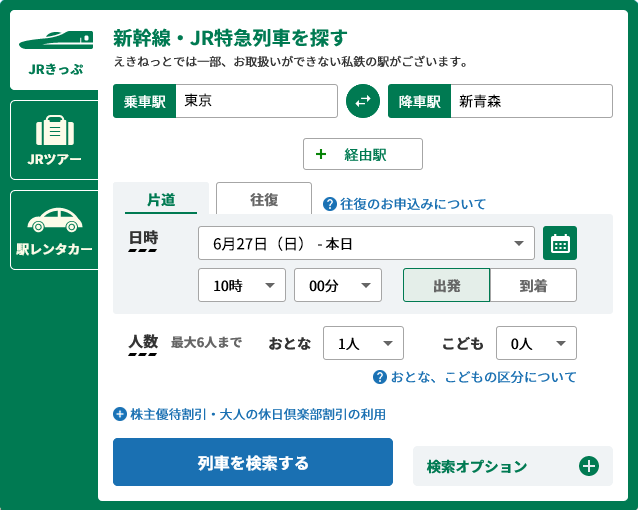Select 到着 arrival time mode
638x510 pixels.
click(x=533, y=285)
